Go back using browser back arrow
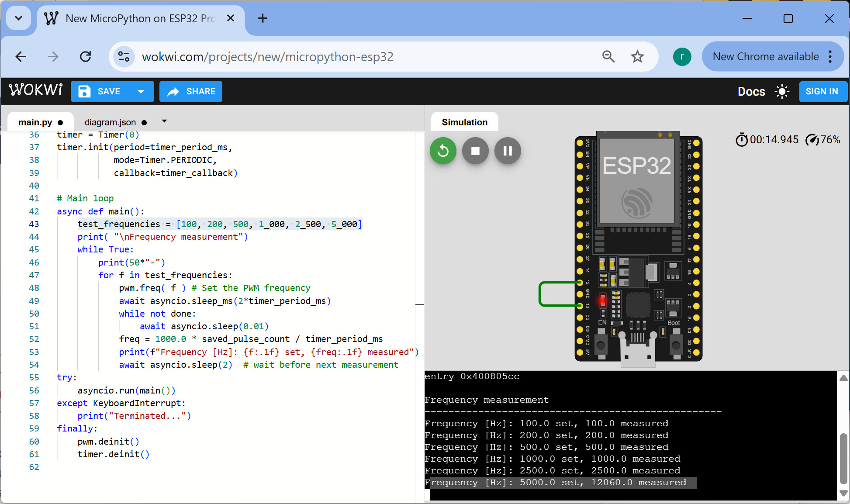 [21, 57]
